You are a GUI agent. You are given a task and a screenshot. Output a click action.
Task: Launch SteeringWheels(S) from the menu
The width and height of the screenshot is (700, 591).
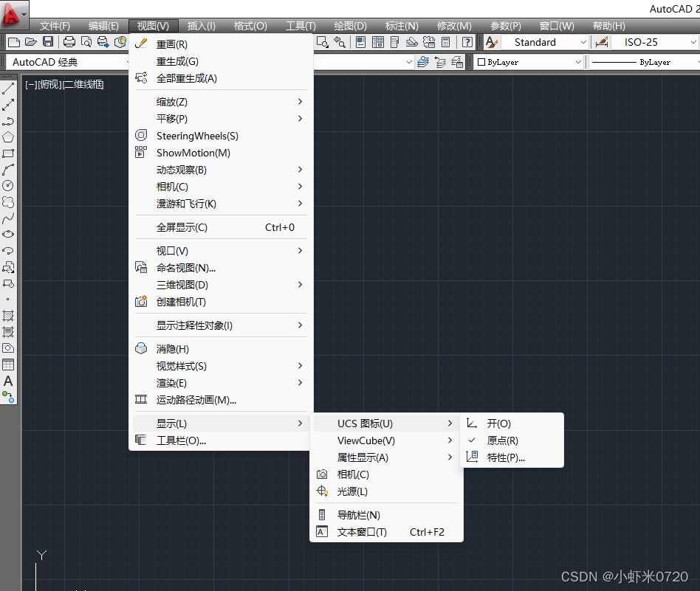click(x=221, y=136)
